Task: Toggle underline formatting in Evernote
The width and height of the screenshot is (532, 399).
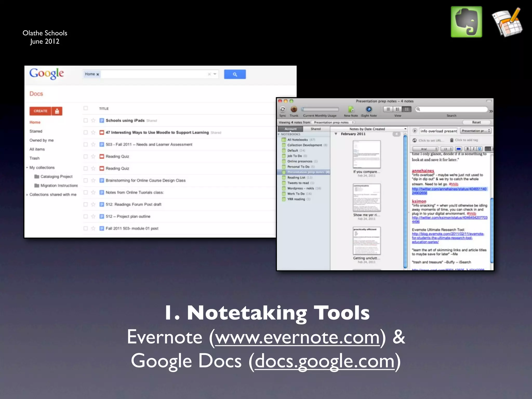Action: [480, 149]
